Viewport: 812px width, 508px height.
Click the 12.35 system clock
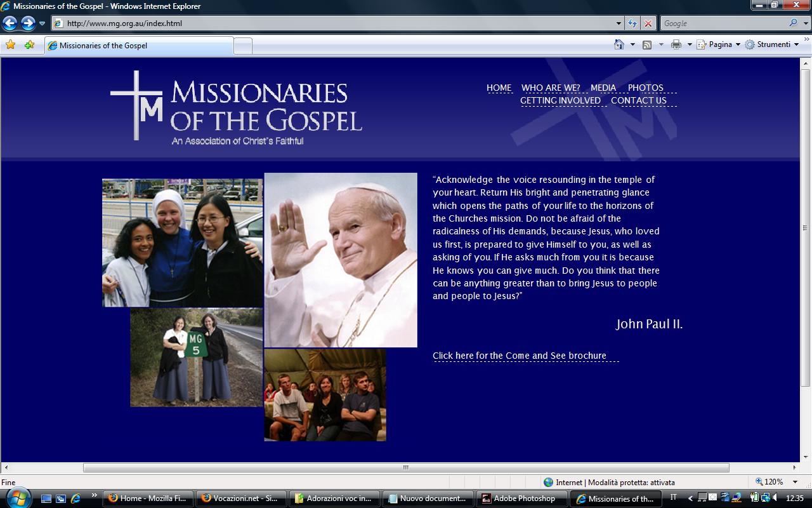(795, 498)
